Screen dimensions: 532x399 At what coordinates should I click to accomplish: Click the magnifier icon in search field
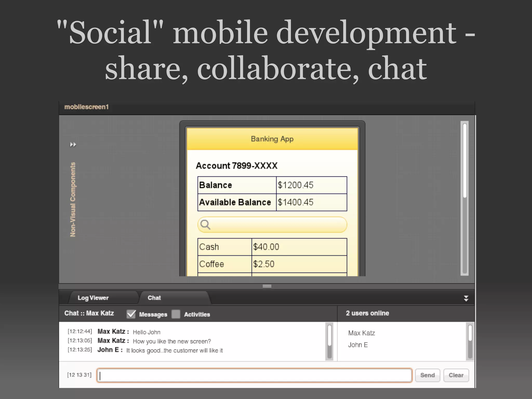[x=205, y=225]
